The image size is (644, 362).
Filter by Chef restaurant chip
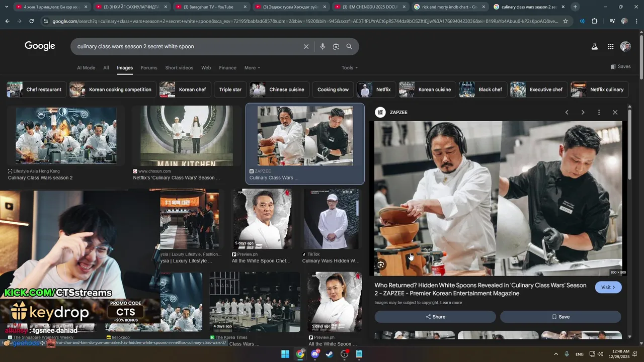click(36, 89)
